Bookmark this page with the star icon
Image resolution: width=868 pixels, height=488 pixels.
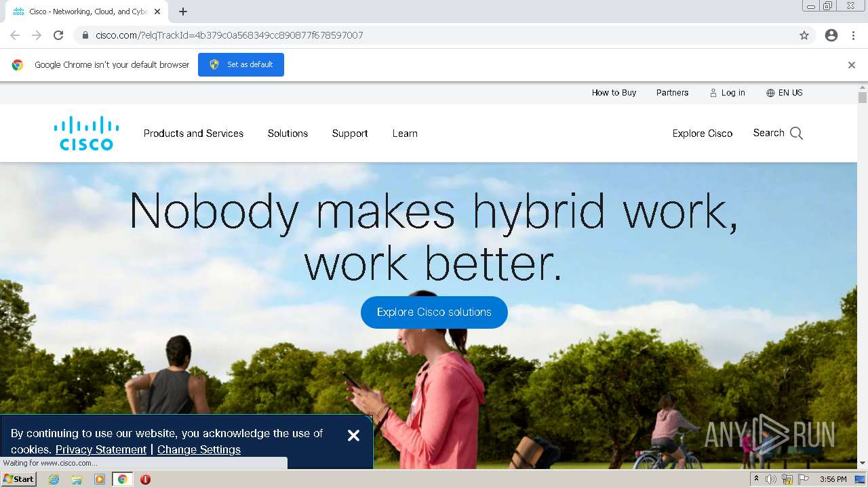(x=804, y=35)
